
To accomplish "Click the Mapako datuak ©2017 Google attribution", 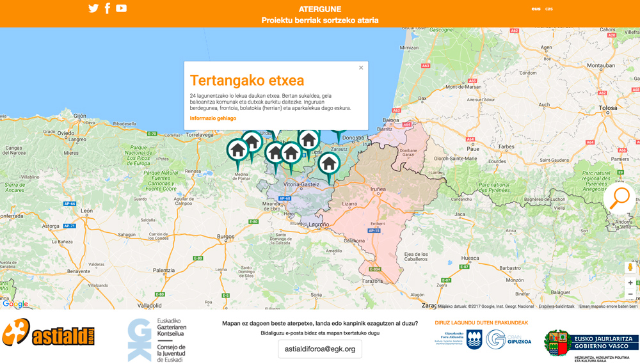I will point(486,306).
